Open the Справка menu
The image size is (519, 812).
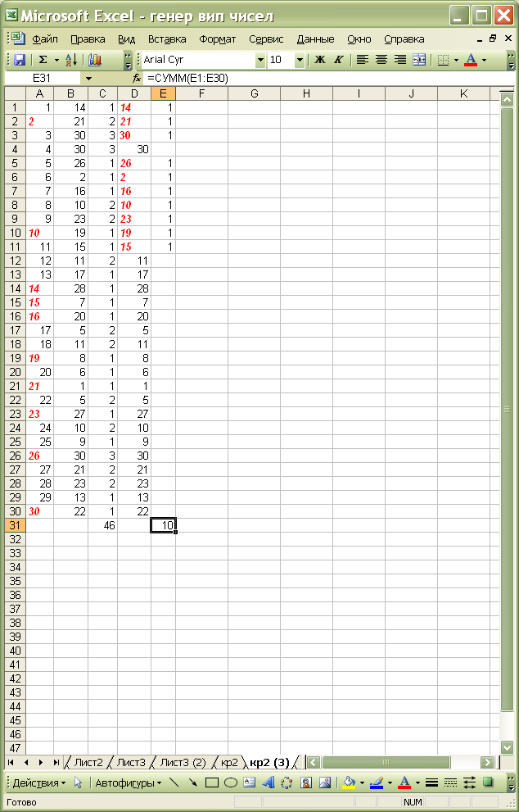coord(404,39)
